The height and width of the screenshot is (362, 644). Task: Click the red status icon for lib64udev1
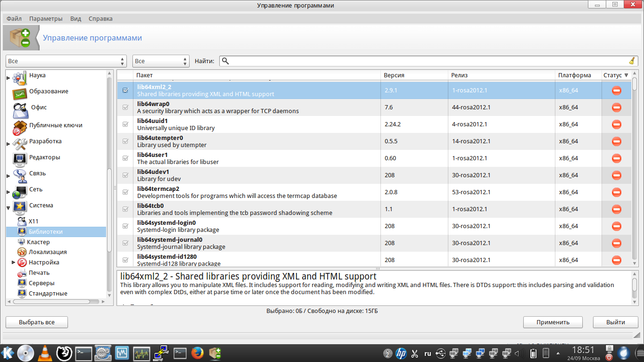pos(616,175)
